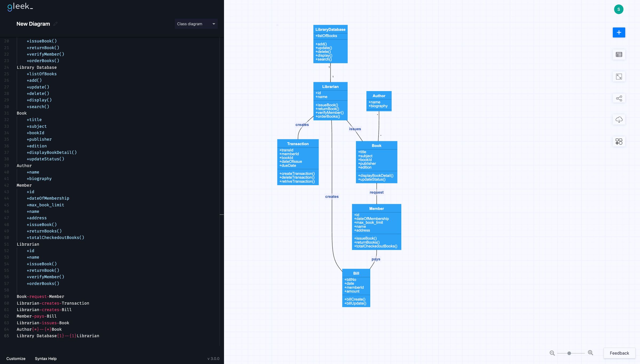Zoom in with the magnifier plus icon
Screen dimensions: 640x364
[x=591, y=353]
